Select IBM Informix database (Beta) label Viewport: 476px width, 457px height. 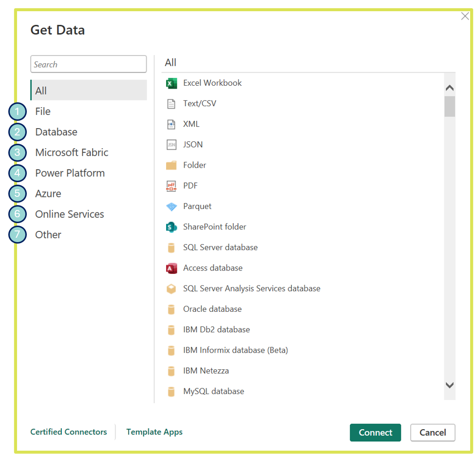click(x=236, y=351)
